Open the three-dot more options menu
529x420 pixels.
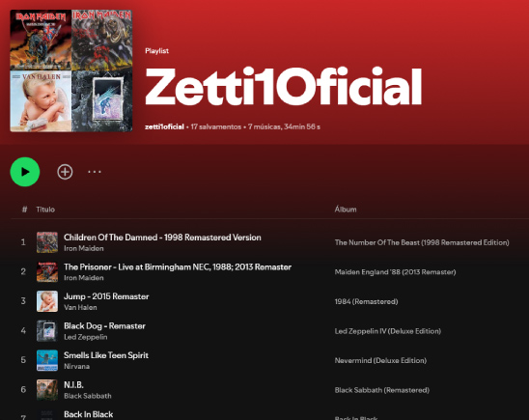[x=95, y=172]
